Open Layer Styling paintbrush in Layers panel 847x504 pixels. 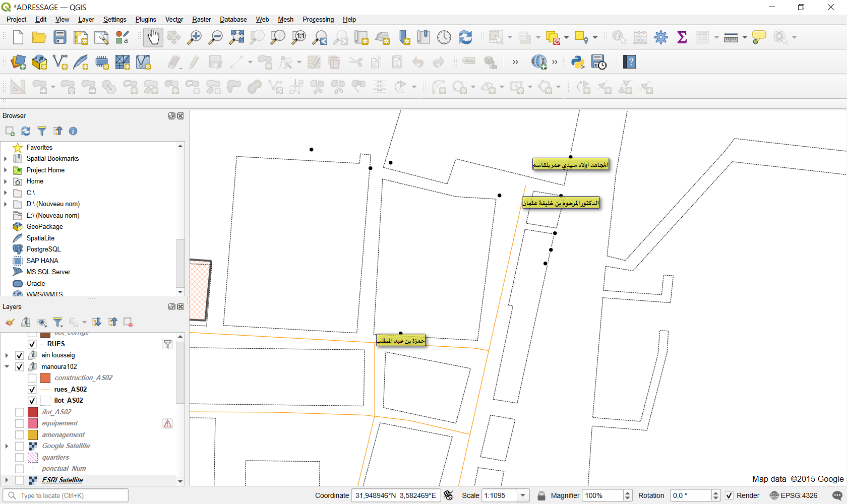coord(10,322)
